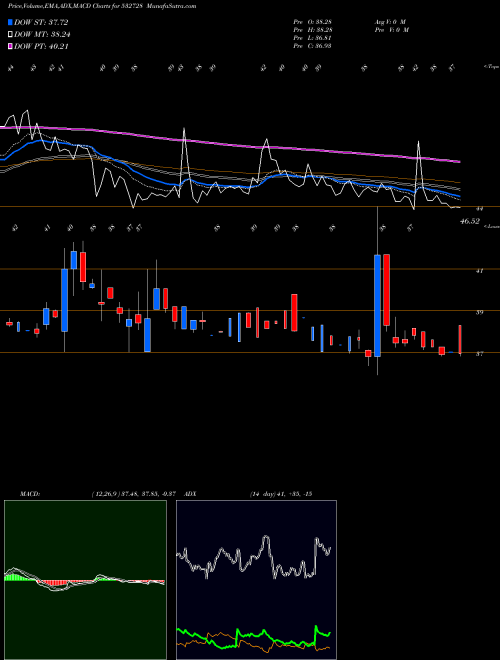Click the 46.52 price label
This screenshot has height=660, width=500.
[470, 221]
